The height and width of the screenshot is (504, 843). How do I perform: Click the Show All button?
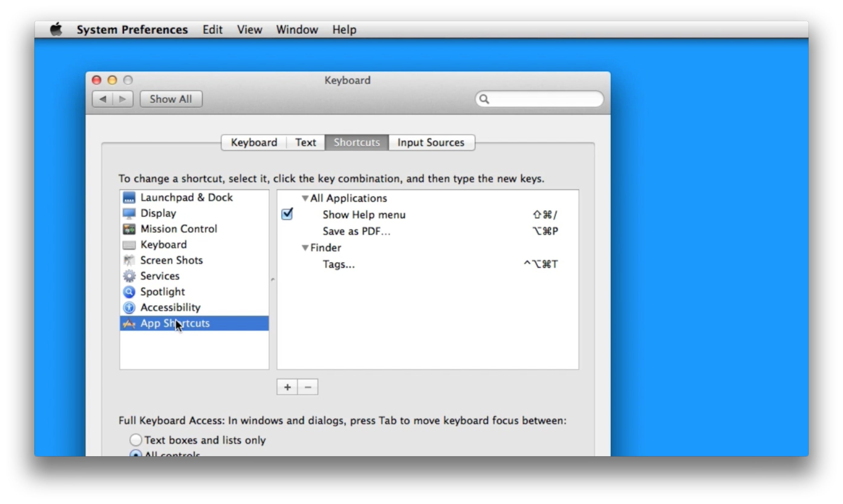coord(171,99)
